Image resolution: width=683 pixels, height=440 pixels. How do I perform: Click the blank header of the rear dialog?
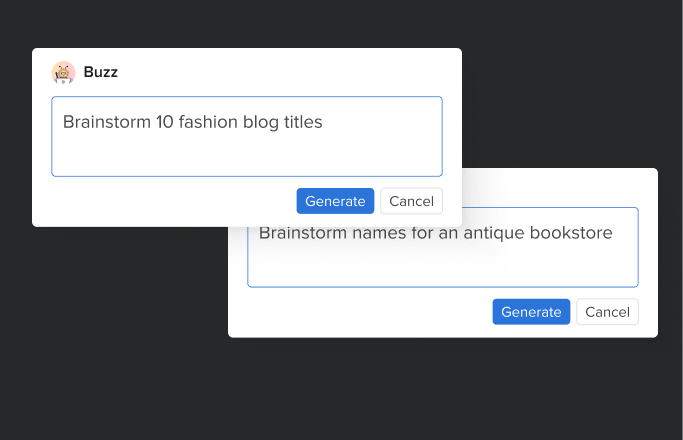tap(560, 187)
